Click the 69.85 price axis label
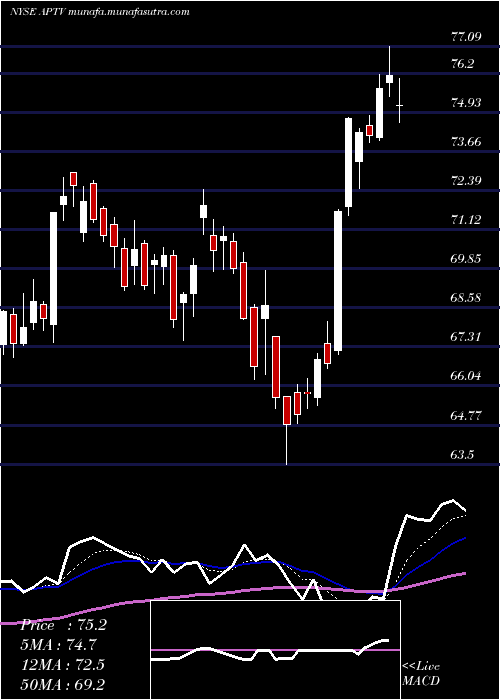The width and height of the screenshot is (500, 700). coord(467,259)
